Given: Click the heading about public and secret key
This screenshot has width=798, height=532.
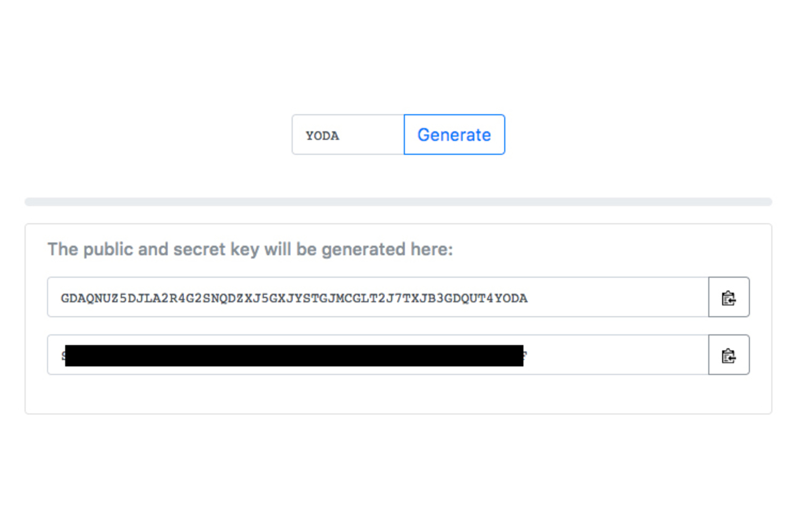Looking at the screenshot, I should click(251, 249).
